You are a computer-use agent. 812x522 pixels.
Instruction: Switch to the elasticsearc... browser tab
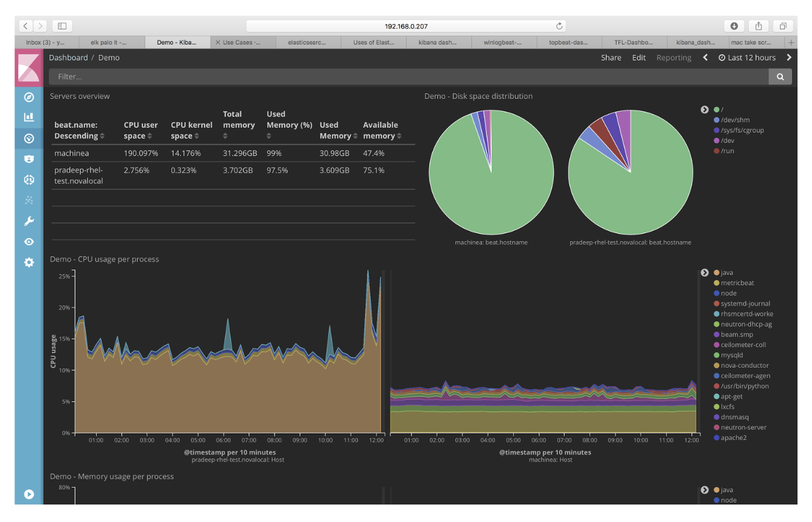pos(308,43)
